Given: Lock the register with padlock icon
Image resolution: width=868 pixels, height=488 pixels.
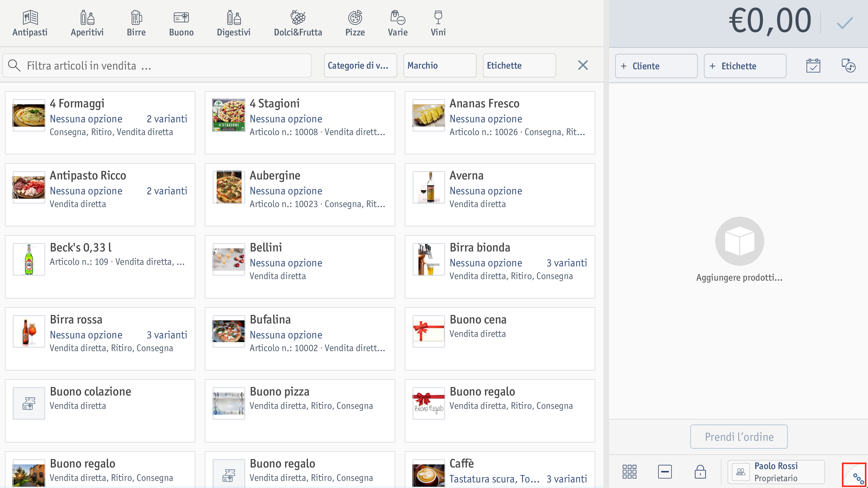Looking at the screenshot, I should click(700, 472).
